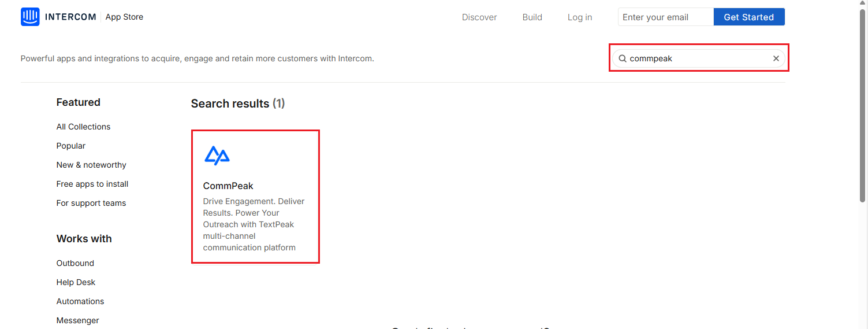Open New & noteworthy collection
Viewport: 868px width, 329px height.
91,165
